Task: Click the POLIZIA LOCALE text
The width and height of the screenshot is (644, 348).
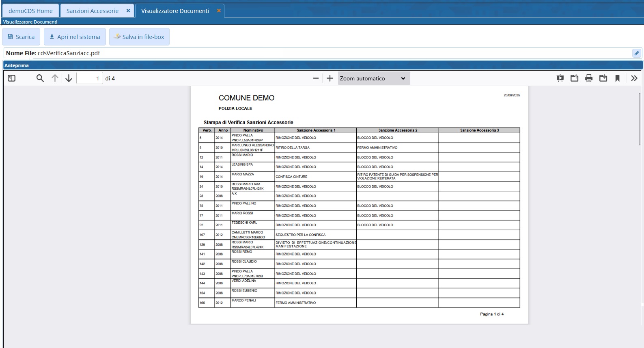Action: click(235, 108)
